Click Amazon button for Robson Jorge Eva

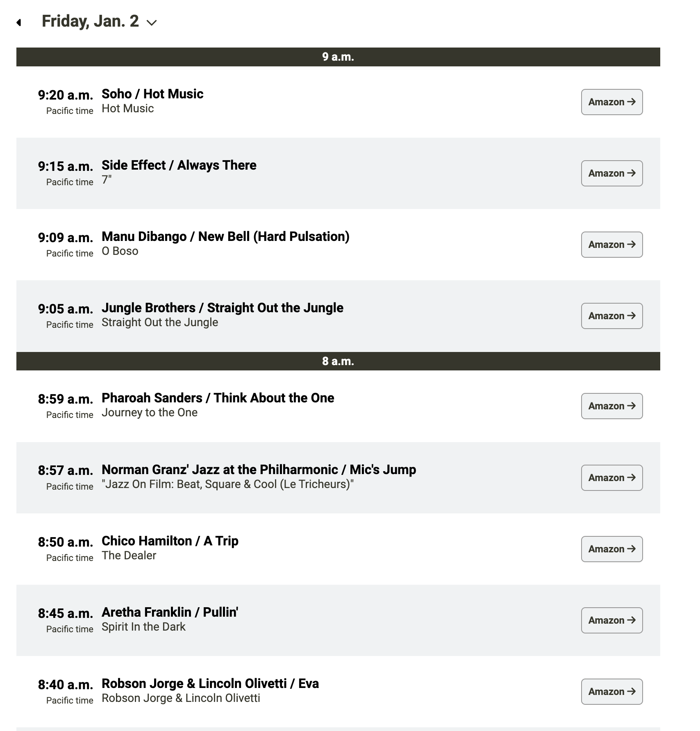611,692
